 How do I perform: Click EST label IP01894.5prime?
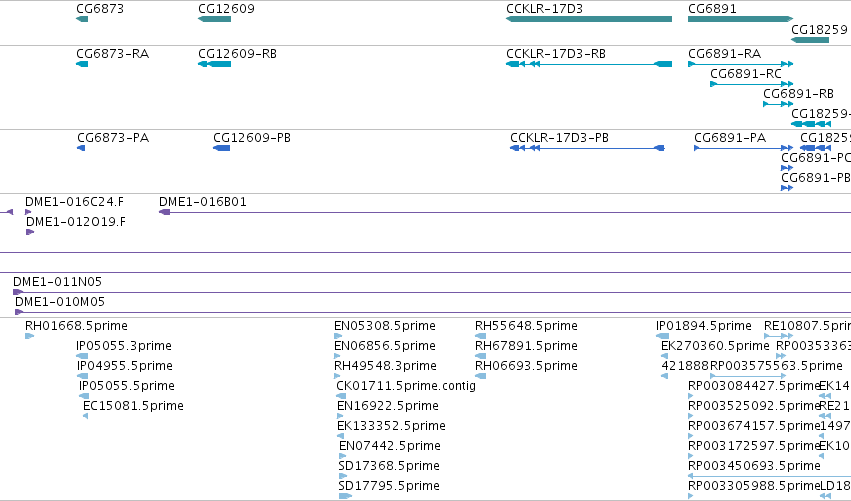(704, 326)
